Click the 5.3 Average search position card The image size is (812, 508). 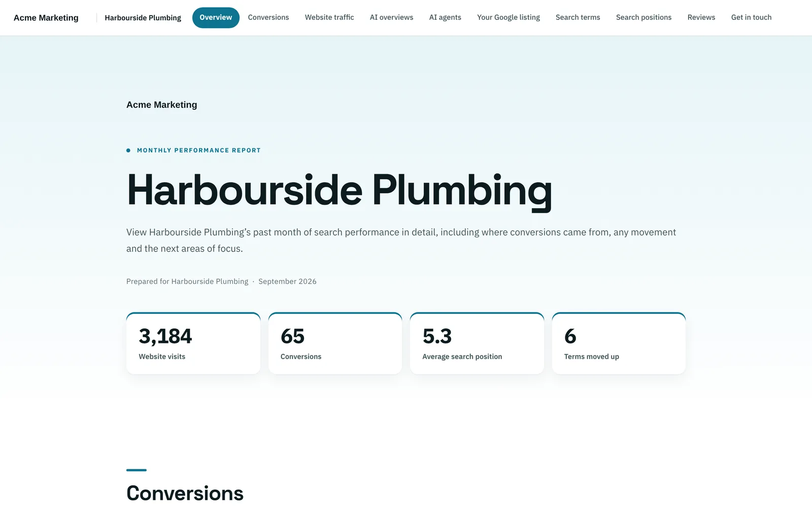click(477, 343)
